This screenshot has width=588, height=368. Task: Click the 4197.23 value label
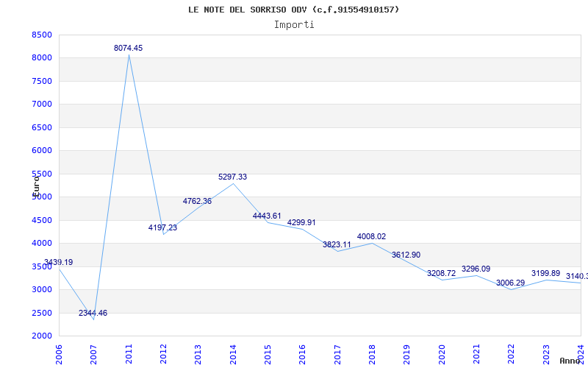point(162,227)
